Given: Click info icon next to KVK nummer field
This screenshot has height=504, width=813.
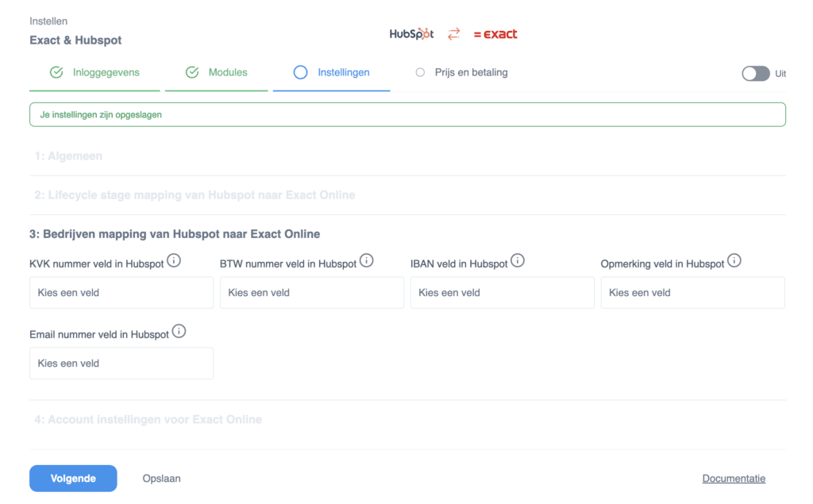Looking at the screenshot, I should [174, 260].
